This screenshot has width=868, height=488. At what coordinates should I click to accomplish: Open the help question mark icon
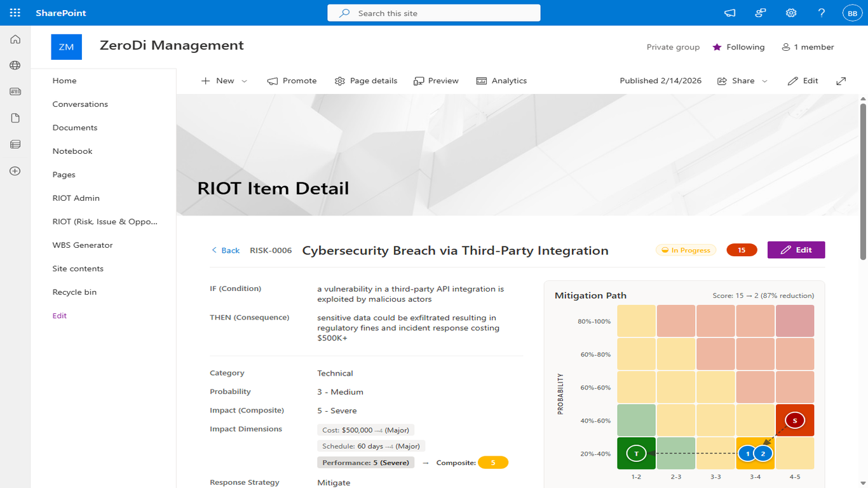822,13
